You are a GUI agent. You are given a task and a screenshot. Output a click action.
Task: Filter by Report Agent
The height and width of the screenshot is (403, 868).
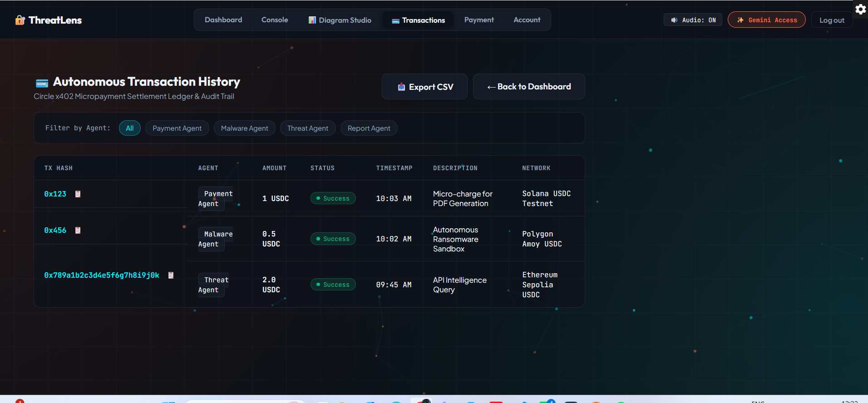coord(369,128)
